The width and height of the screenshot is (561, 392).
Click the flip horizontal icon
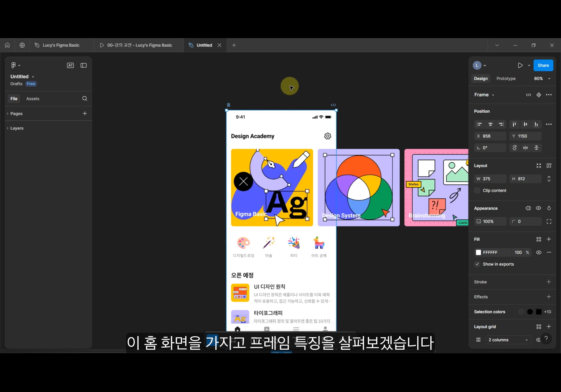525,148
